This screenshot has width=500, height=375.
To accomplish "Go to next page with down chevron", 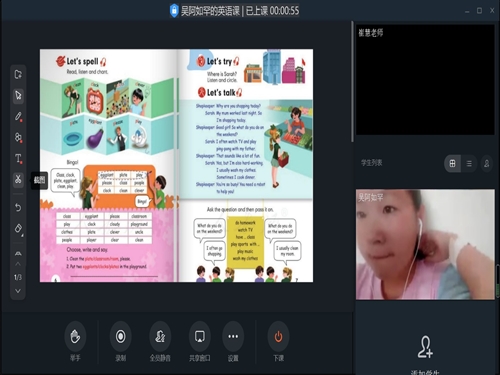I will pyautogui.click(x=18, y=291).
